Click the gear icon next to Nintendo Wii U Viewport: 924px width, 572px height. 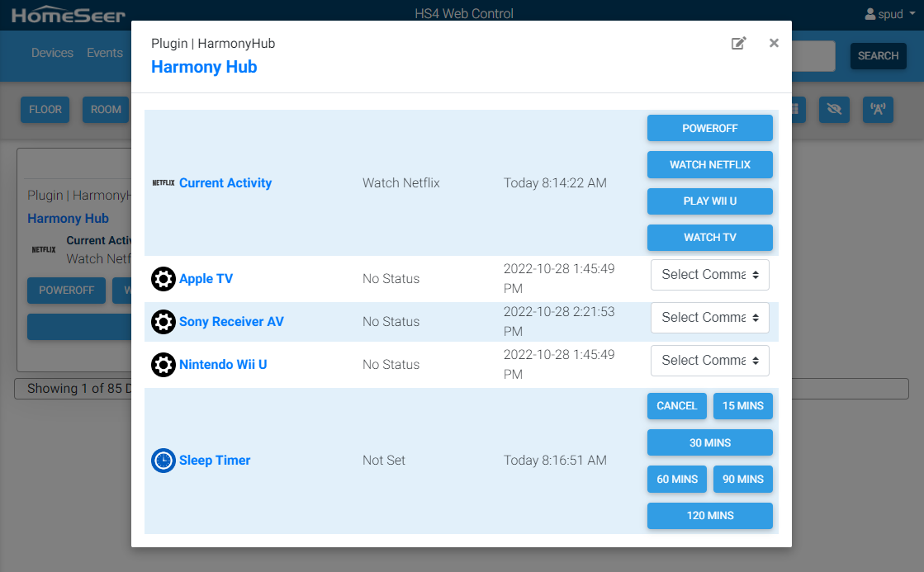[163, 365]
